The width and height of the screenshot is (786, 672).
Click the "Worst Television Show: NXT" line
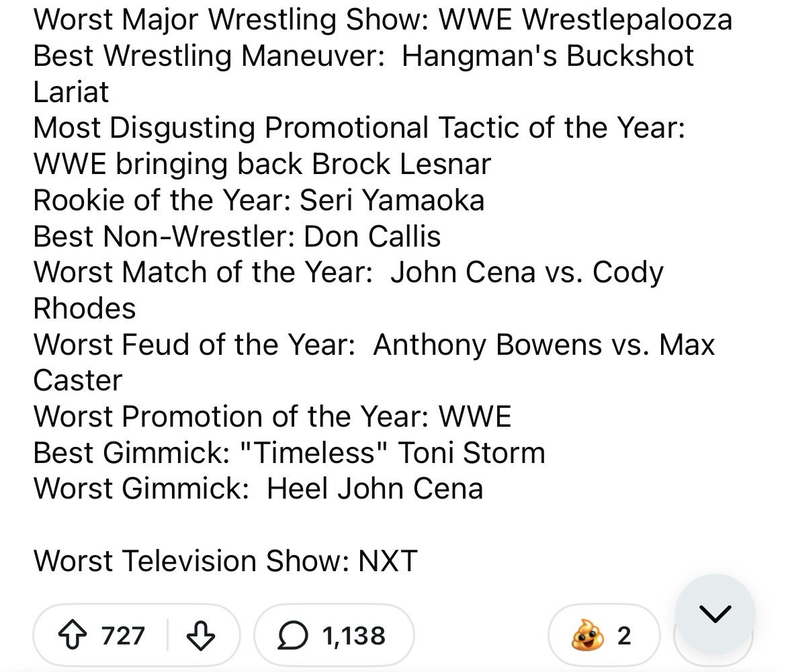tap(226, 560)
